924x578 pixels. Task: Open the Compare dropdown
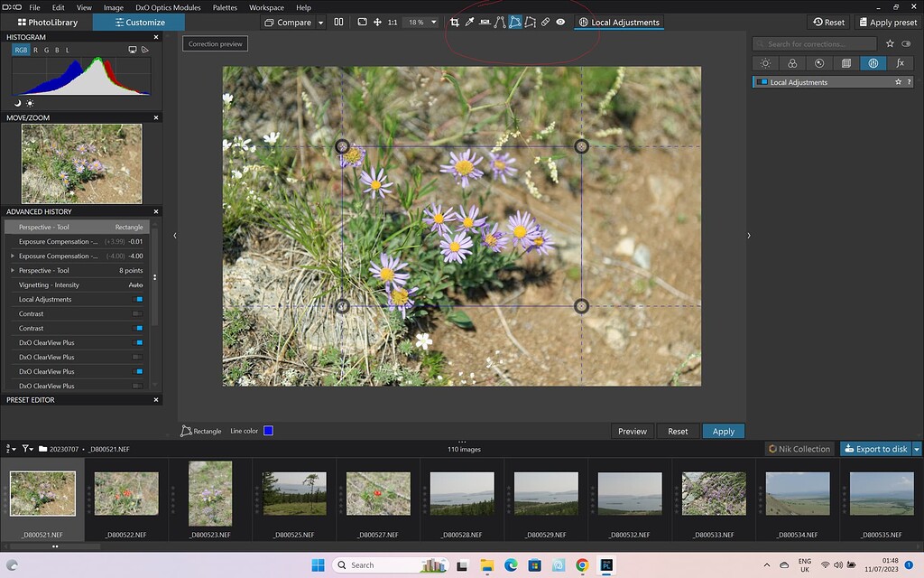pyautogui.click(x=321, y=22)
